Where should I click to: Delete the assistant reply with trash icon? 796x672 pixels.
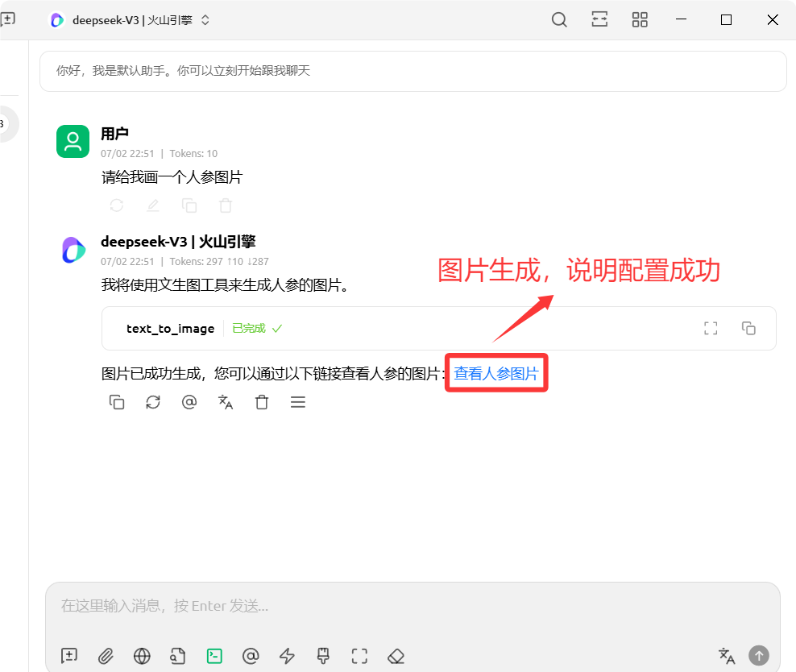point(262,403)
